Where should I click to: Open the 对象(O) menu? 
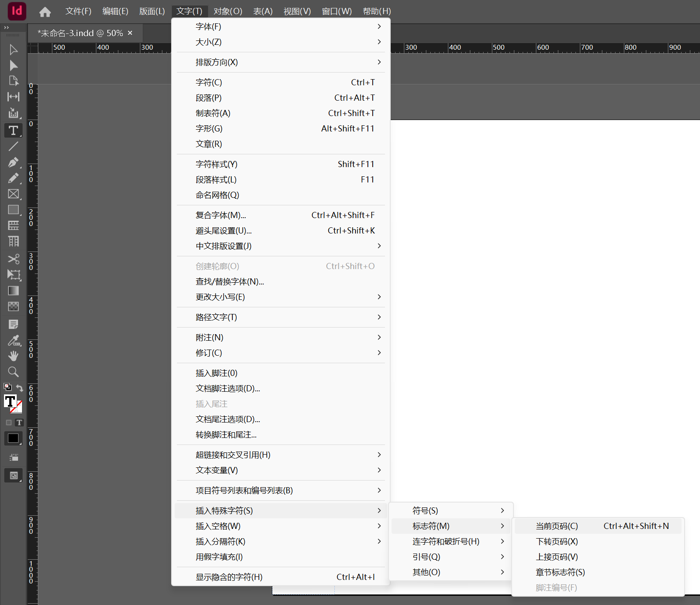click(227, 11)
